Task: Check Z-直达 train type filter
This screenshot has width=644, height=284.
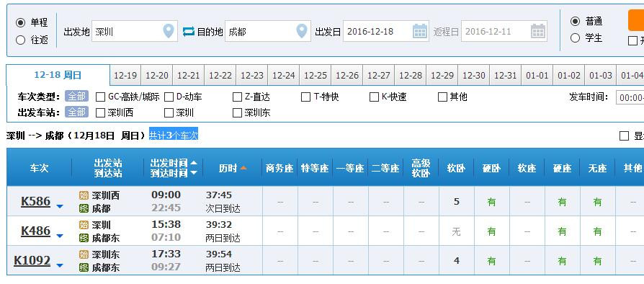Action: [x=238, y=97]
